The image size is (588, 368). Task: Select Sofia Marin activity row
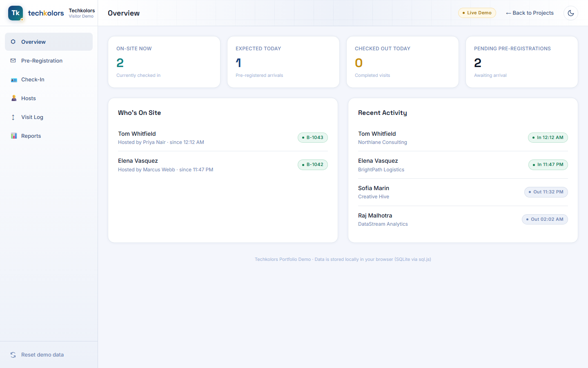463,192
